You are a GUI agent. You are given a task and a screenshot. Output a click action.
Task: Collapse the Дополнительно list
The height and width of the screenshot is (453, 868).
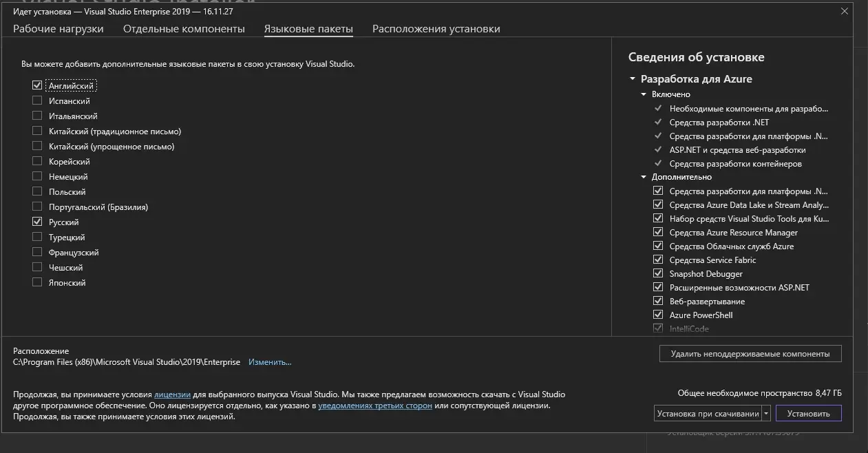(x=644, y=177)
